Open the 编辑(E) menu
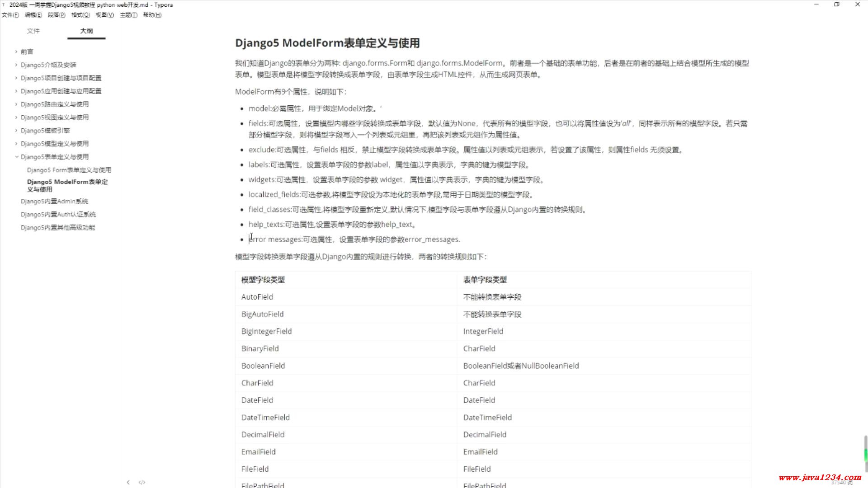 (33, 15)
